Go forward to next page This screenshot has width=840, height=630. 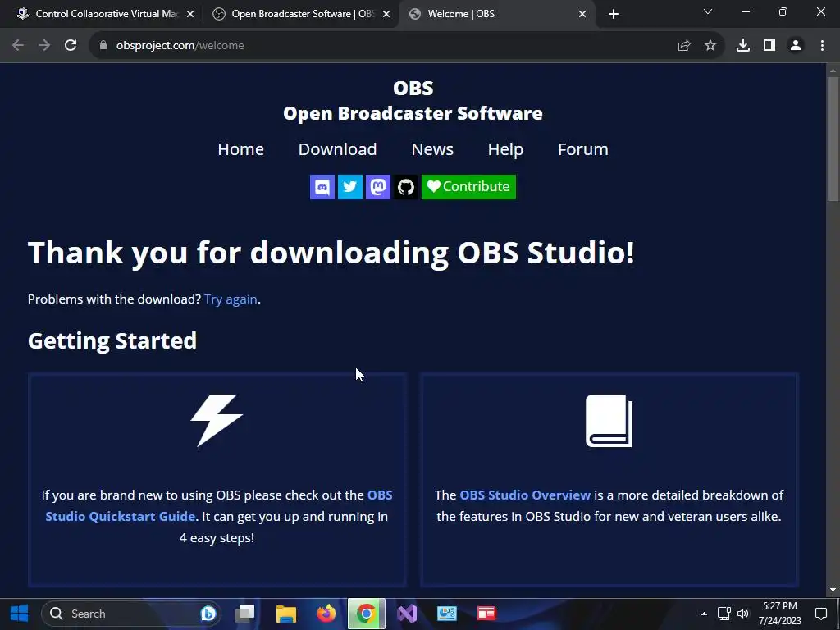point(44,46)
